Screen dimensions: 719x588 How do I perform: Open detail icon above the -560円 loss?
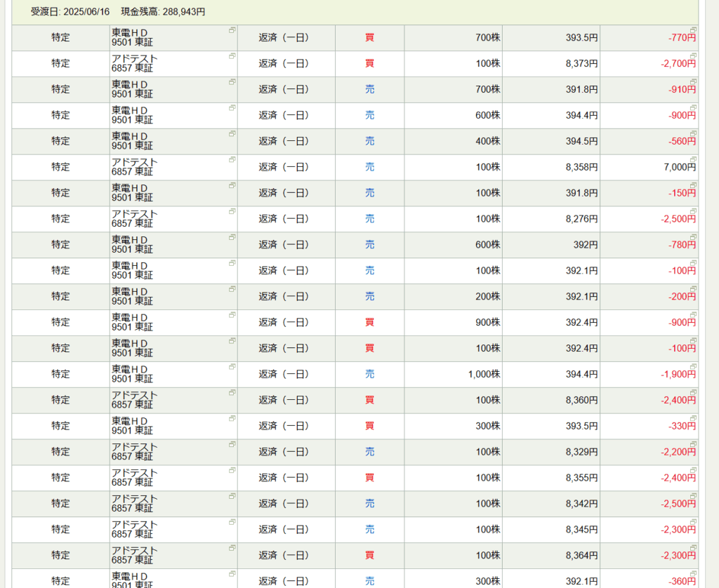693,133
